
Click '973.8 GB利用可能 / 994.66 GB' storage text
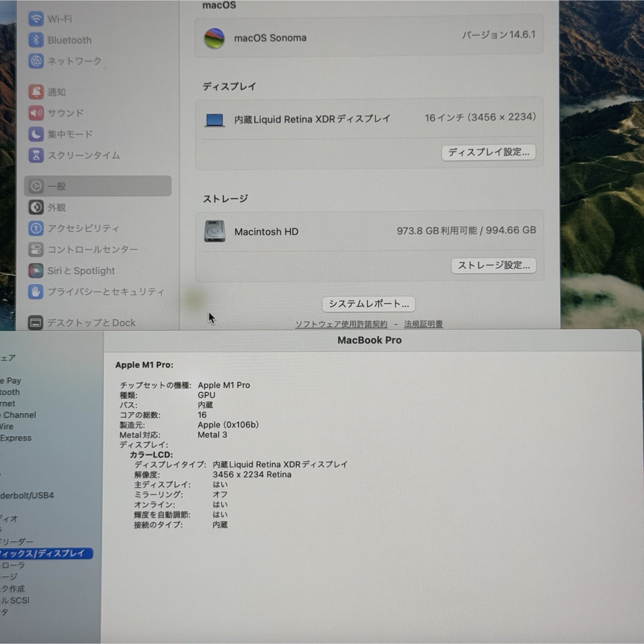(x=466, y=230)
